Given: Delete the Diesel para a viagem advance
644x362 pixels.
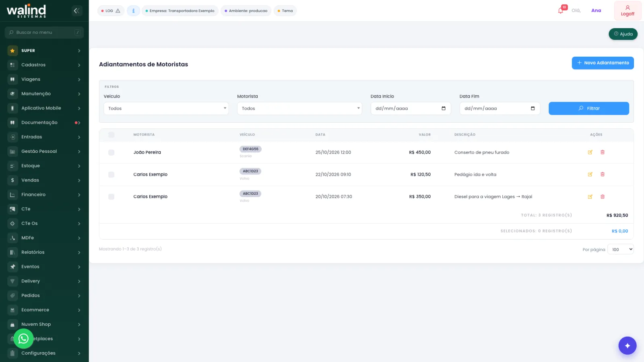Looking at the screenshot, I should (x=603, y=197).
